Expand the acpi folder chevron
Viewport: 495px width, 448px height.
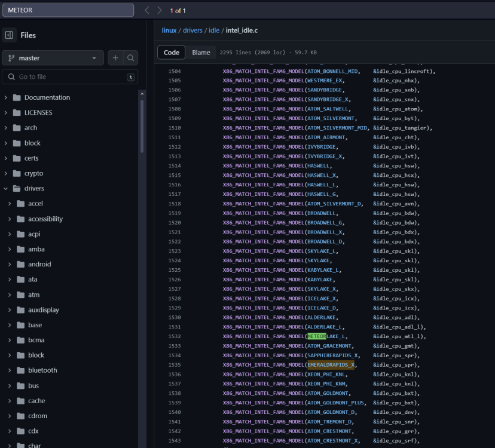[10, 234]
